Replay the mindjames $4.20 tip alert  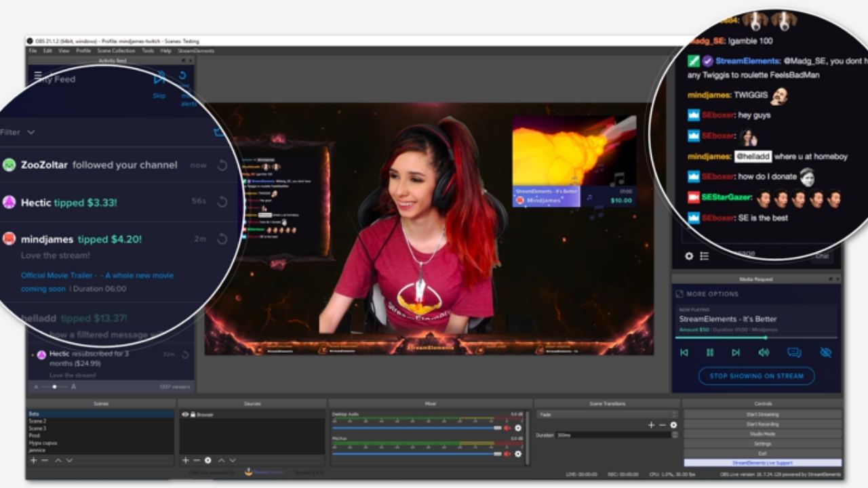click(x=222, y=239)
